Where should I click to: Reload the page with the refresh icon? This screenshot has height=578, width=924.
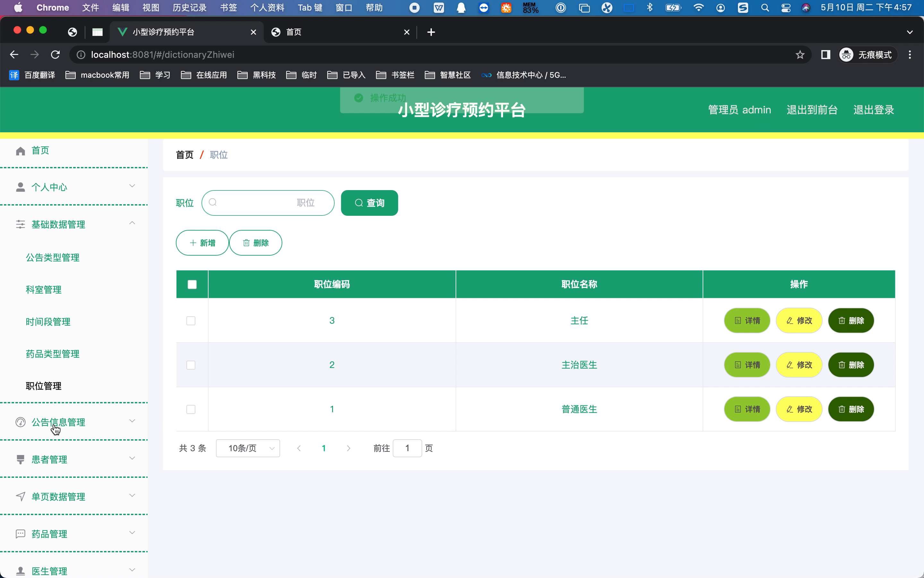[x=56, y=55]
